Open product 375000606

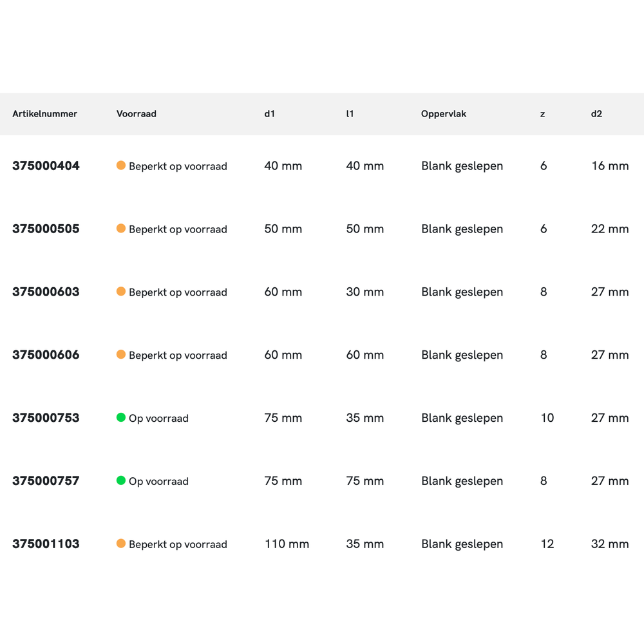click(x=46, y=355)
